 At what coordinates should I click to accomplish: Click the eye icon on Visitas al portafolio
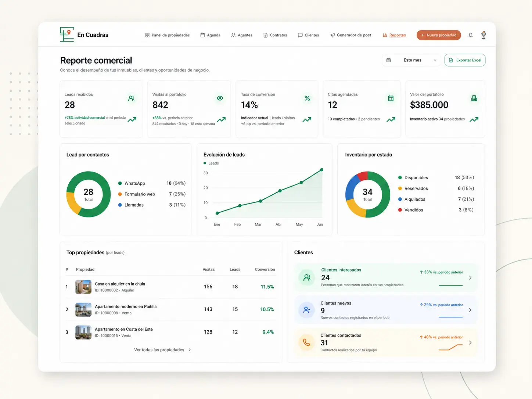220,98
